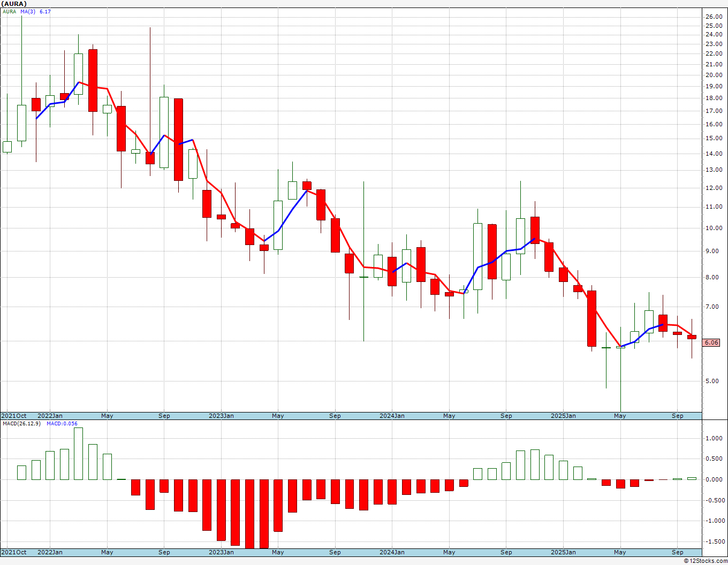Click the 21.00 price axis label
Image resolution: width=728 pixels, height=565 pixels.
(x=714, y=65)
